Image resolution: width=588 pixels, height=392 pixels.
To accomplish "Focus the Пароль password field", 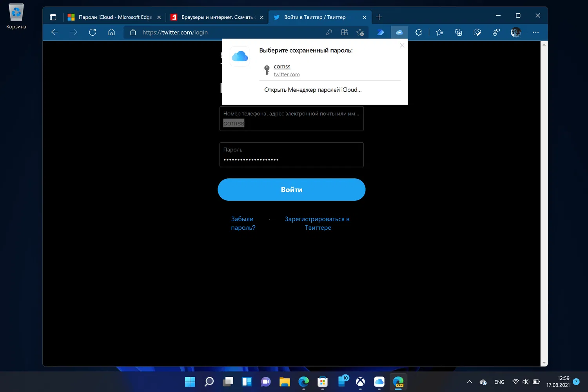I will (x=292, y=155).
